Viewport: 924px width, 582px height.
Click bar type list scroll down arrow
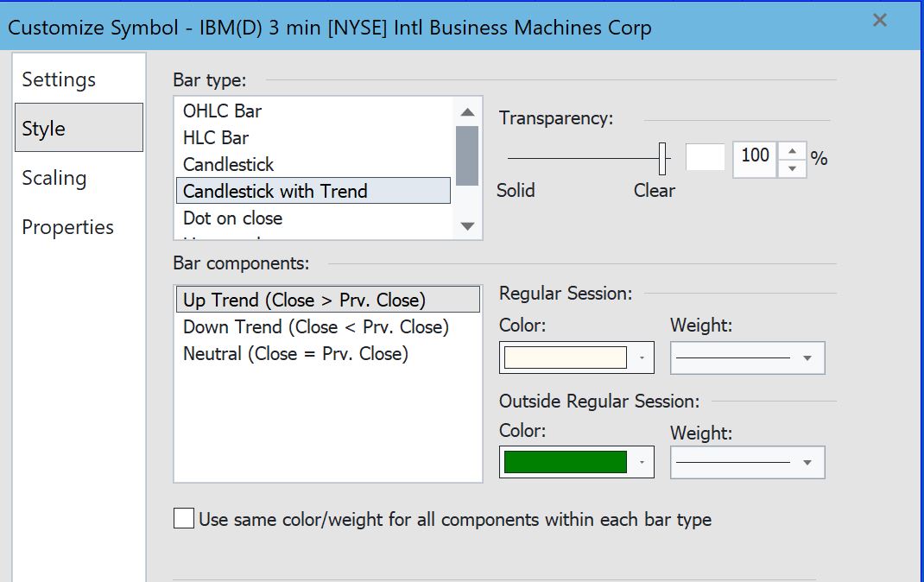[x=467, y=226]
